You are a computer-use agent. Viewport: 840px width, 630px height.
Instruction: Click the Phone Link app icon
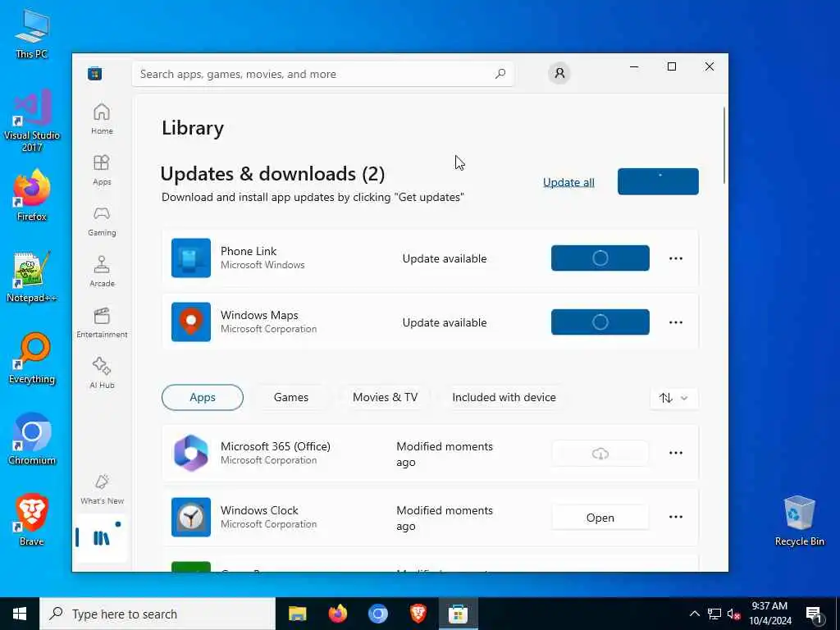point(190,258)
